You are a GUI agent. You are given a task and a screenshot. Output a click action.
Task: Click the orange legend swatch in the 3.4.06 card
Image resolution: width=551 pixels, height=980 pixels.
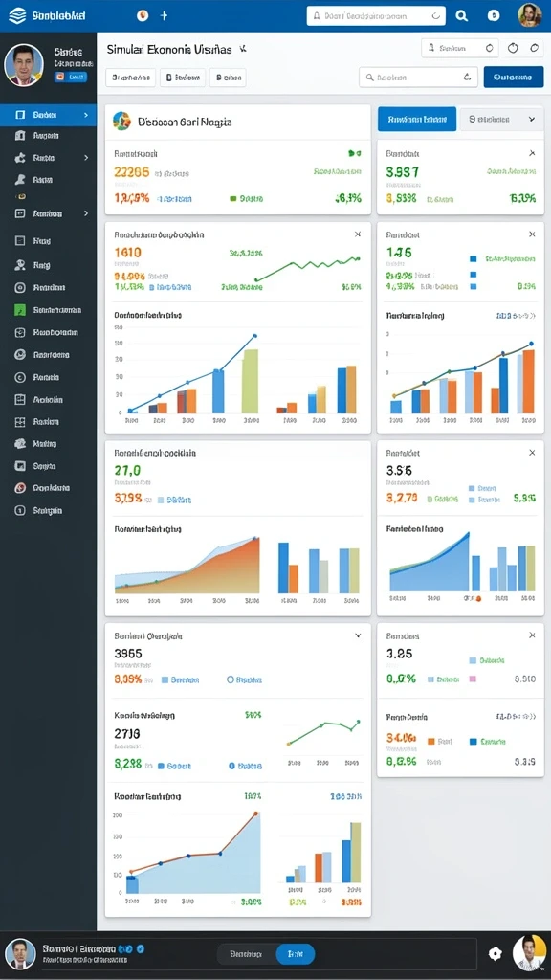430,742
